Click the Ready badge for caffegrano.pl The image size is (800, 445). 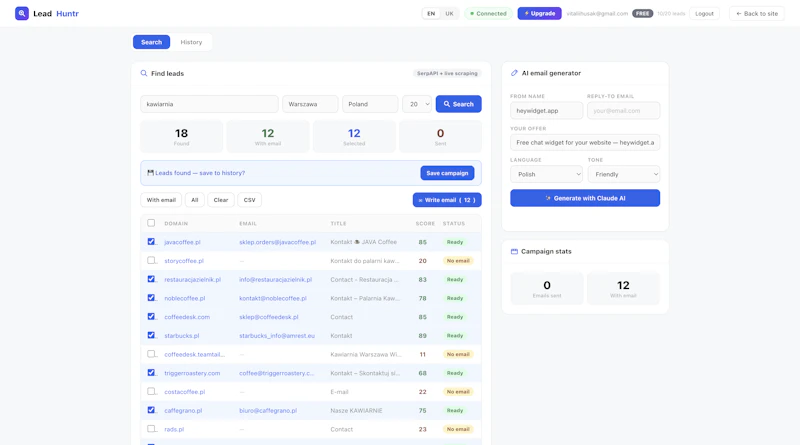455,410
